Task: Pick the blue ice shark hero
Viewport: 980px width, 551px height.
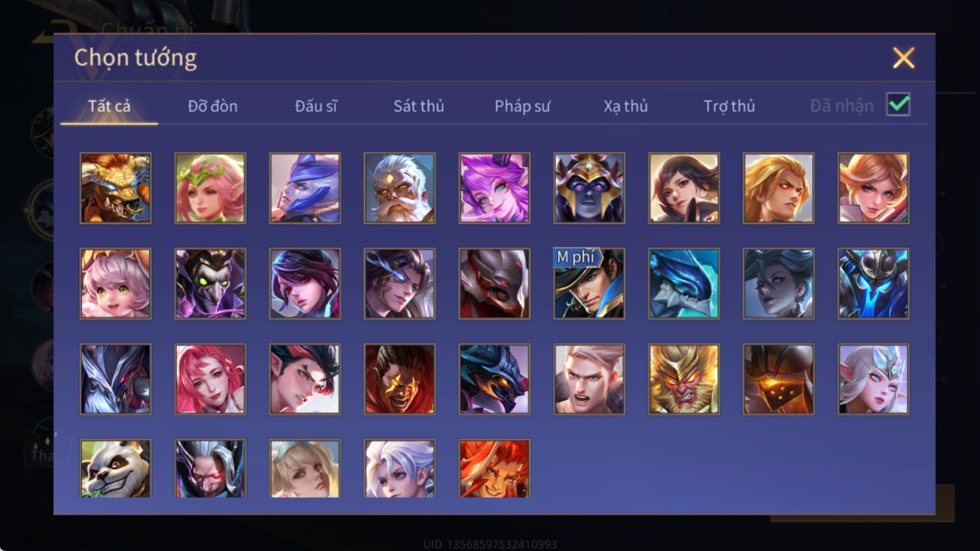Action: click(x=684, y=284)
